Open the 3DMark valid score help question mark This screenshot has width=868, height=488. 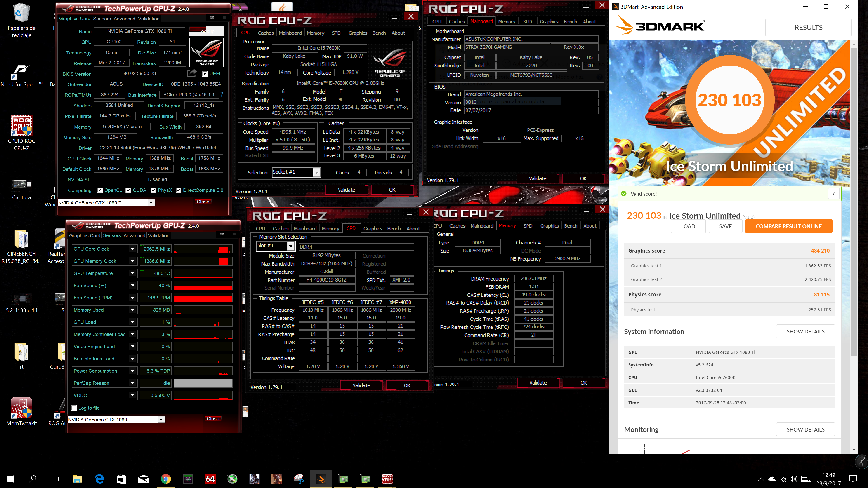834,193
